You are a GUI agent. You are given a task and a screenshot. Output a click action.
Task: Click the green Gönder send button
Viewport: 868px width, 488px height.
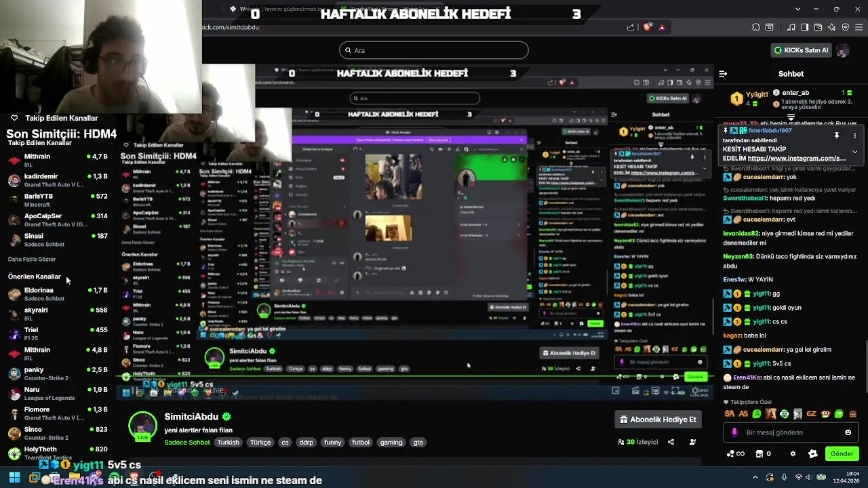tap(842, 454)
